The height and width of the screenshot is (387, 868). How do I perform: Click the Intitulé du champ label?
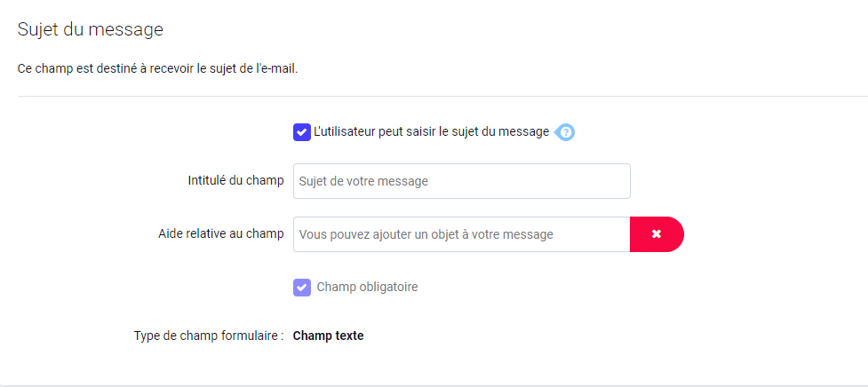[x=235, y=181]
